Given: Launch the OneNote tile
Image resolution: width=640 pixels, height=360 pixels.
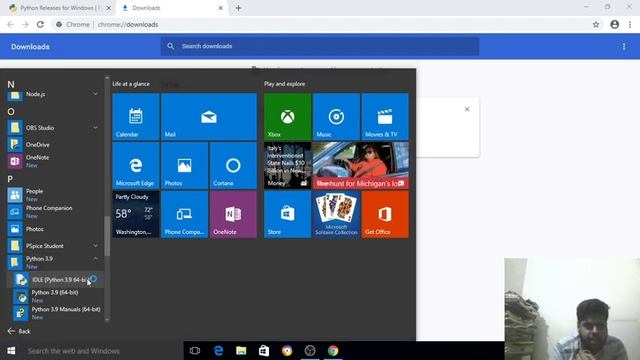Looking at the screenshot, I should coord(233,214).
